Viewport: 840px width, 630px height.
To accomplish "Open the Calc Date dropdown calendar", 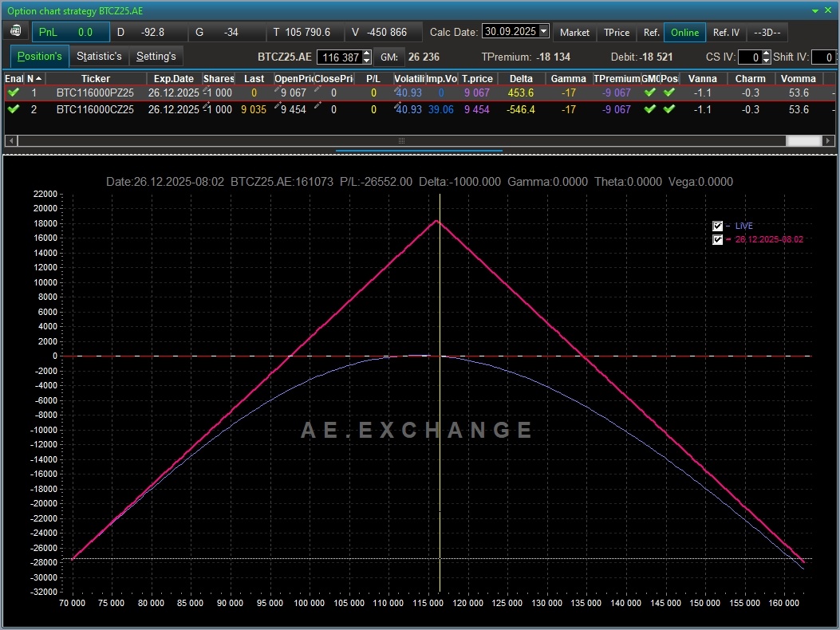I will 544,31.
